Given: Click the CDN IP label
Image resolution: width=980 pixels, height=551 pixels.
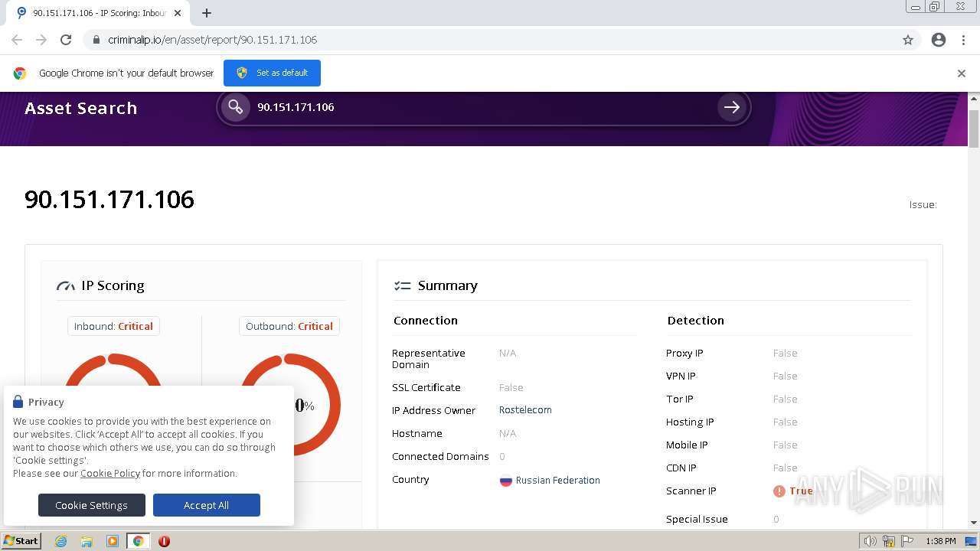Looking at the screenshot, I should (x=681, y=468).
